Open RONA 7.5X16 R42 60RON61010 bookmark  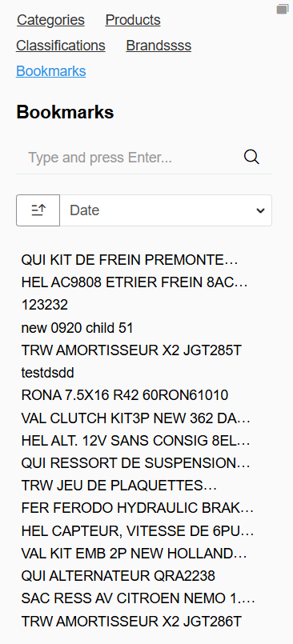point(125,395)
